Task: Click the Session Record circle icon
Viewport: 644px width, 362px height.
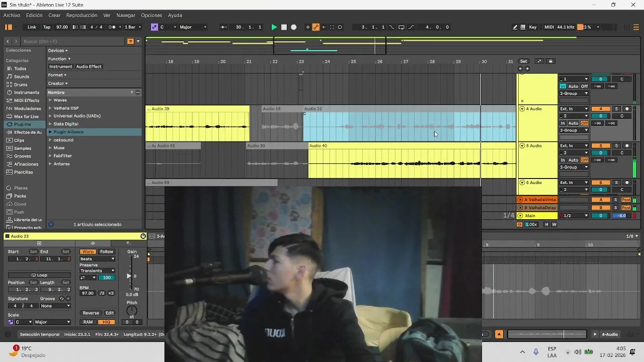Action: click(340, 27)
